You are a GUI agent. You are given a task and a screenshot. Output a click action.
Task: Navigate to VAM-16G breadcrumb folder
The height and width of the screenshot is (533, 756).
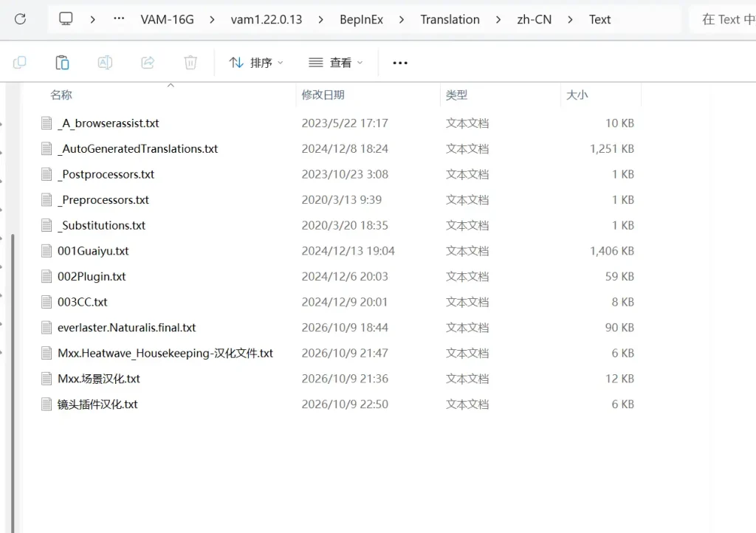click(168, 20)
